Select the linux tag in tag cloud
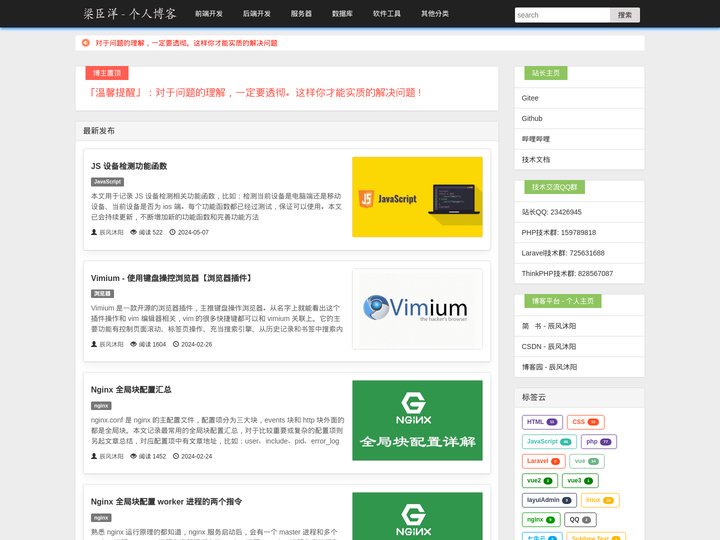The height and width of the screenshot is (540, 720). 600,500
